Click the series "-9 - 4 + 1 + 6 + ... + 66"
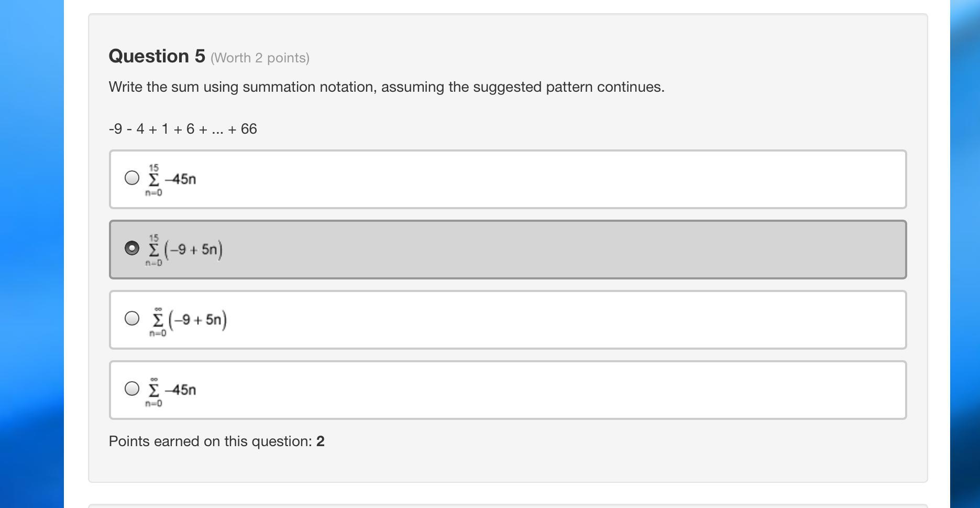 click(183, 129)
